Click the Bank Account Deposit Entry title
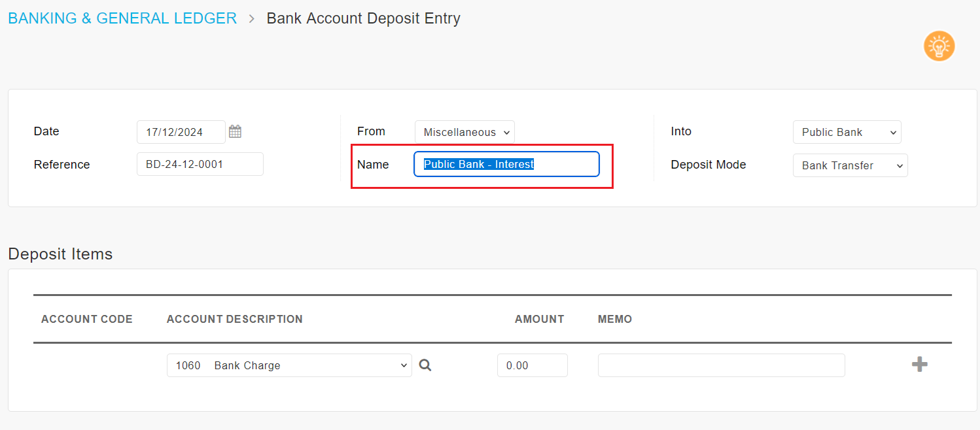This screenshot has height=430, width=980. 363,18
